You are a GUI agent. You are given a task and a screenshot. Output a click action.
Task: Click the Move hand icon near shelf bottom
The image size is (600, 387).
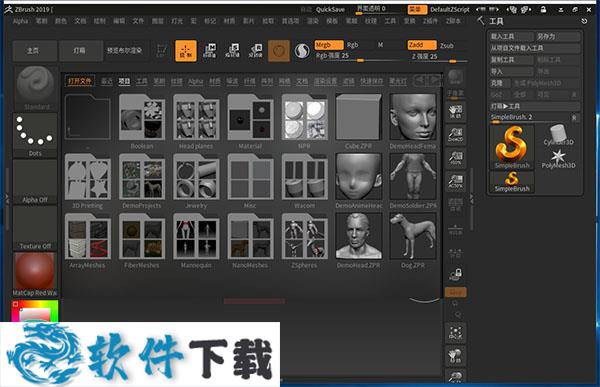pos(455,356)
